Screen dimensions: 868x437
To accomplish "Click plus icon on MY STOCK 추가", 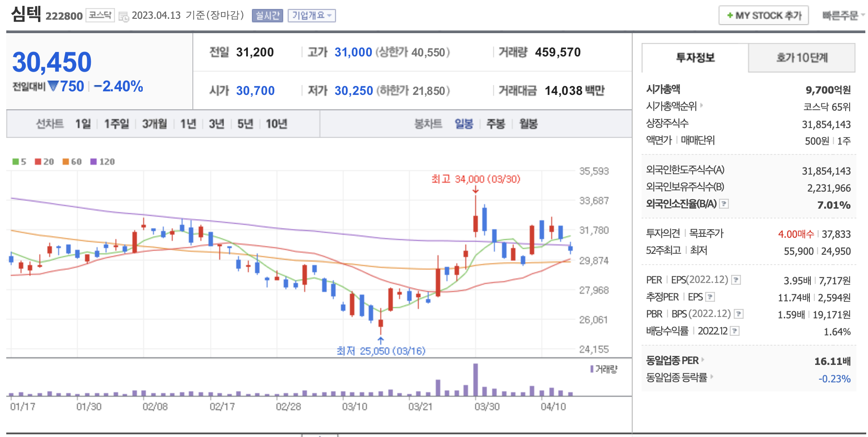I will pyautogui.click(x=730, y=16).
